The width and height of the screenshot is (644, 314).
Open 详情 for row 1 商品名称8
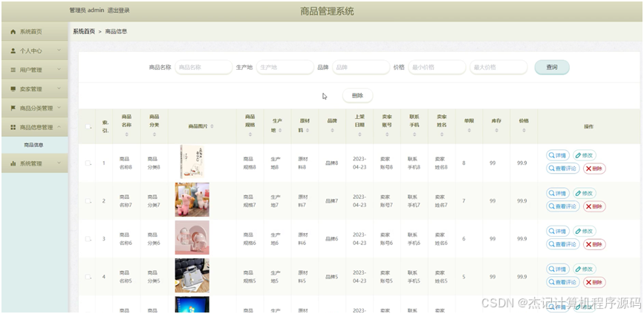click(x=558, y=156)
